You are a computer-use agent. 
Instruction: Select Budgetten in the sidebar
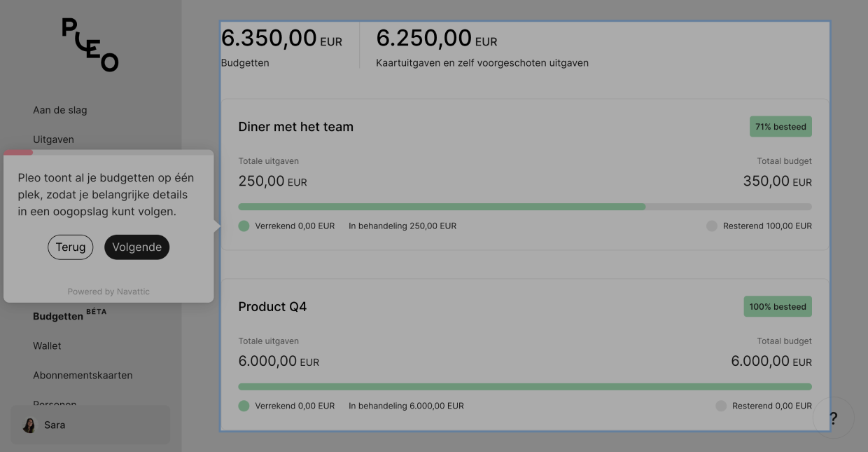58,316
